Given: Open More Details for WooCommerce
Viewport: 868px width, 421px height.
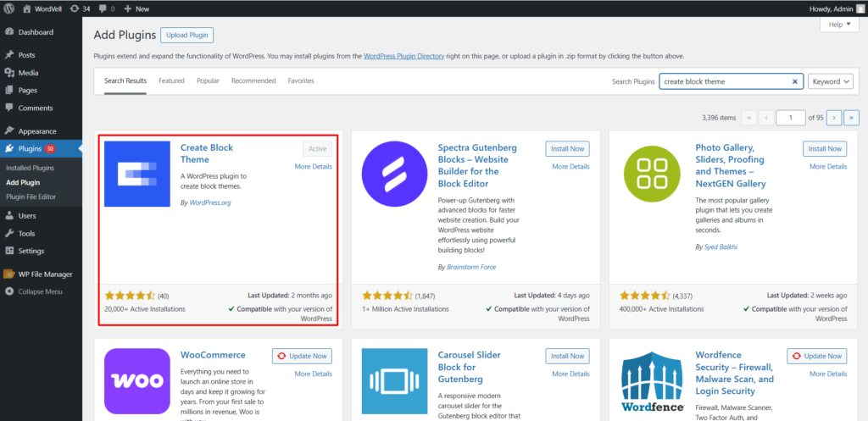Looking at the screenshot, I should pyautogui.click(x=314, y=374).
